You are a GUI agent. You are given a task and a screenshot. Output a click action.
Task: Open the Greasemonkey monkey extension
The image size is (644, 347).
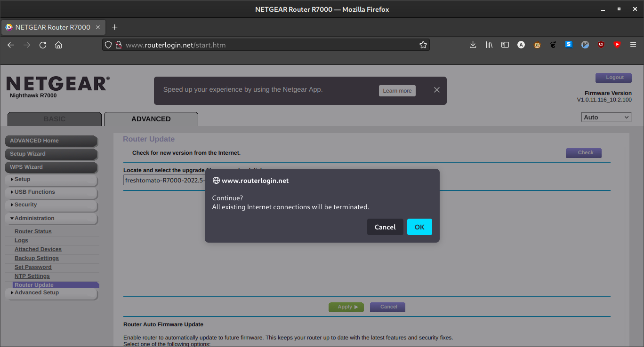point(537,45)
